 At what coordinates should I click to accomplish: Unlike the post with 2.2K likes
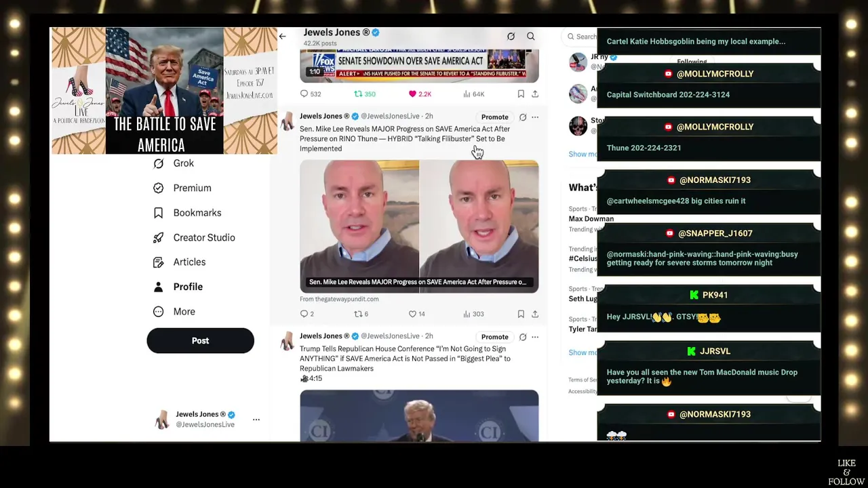tap(420, 94)
